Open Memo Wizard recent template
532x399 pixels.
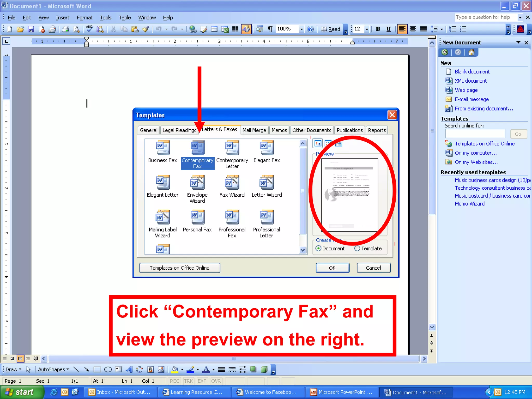pyautogui.click(x=470, y=204)
